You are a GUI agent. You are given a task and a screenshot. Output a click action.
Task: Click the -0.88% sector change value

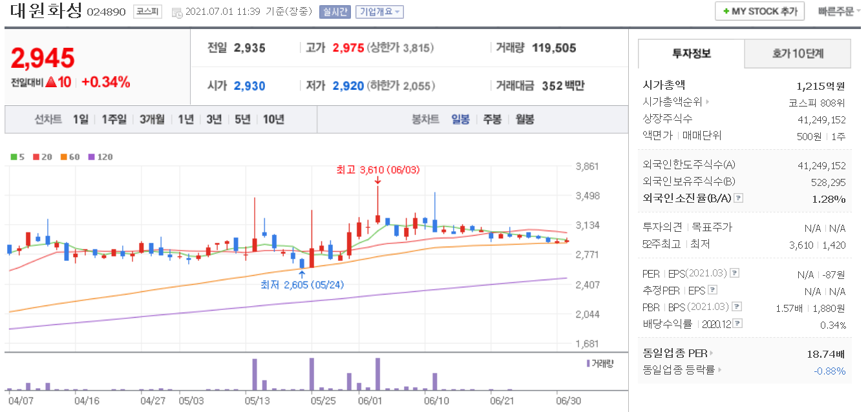click(x=829, y=371)
